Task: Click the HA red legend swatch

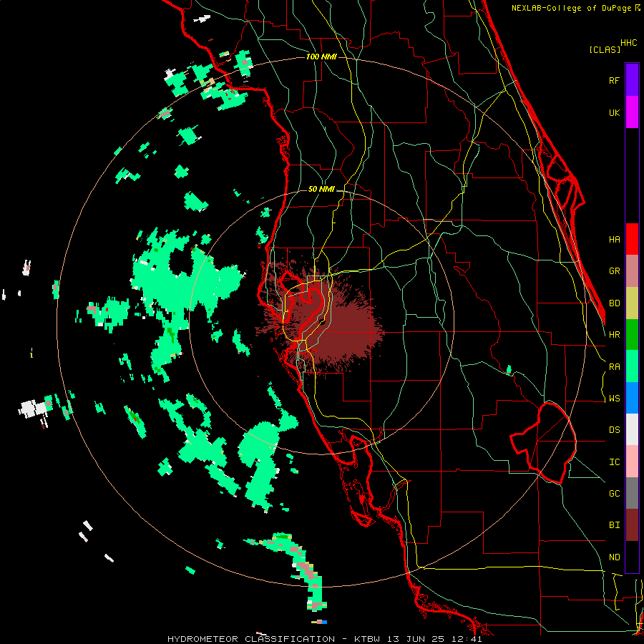Action: coord(632,239)
